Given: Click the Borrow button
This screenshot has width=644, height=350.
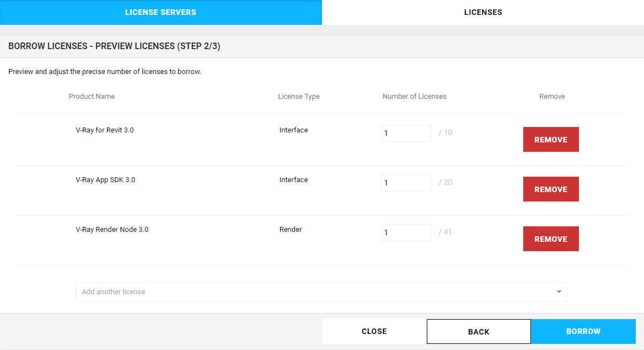Looking at the screenshot, I should [583, 331].
